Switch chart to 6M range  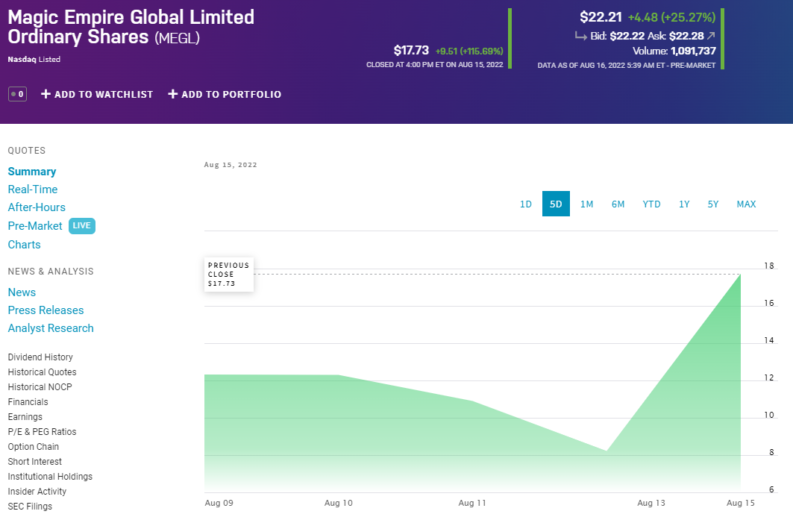click(x=618, y=204)
